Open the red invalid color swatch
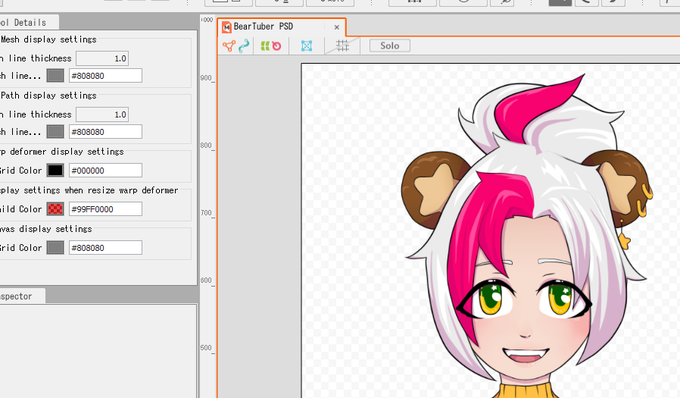Viewport: 680px width, 398px height. point(55,209)
